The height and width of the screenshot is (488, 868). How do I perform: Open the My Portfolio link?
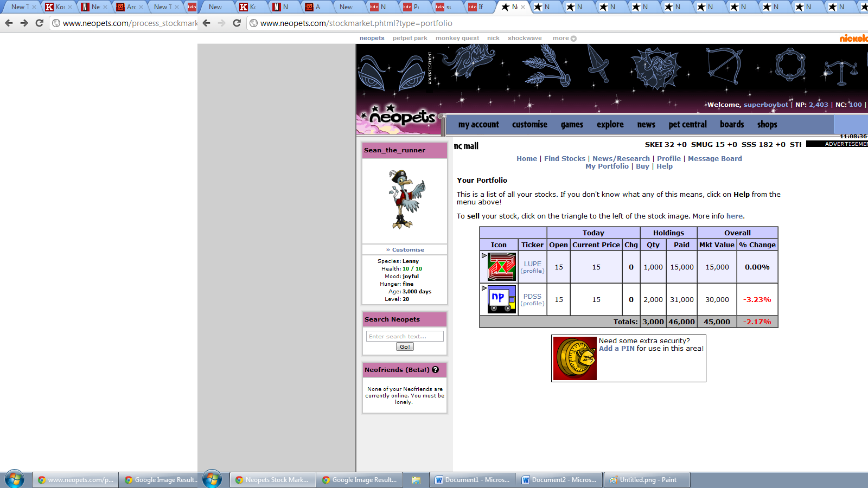pyautogui.click(x=607, y=166)
